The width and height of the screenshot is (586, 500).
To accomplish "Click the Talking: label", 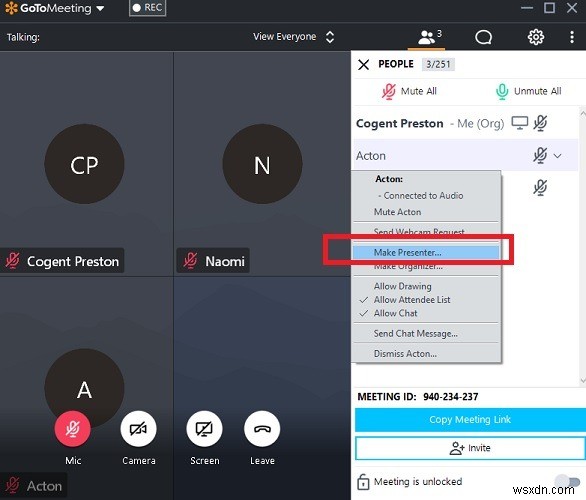I will 23,37.
